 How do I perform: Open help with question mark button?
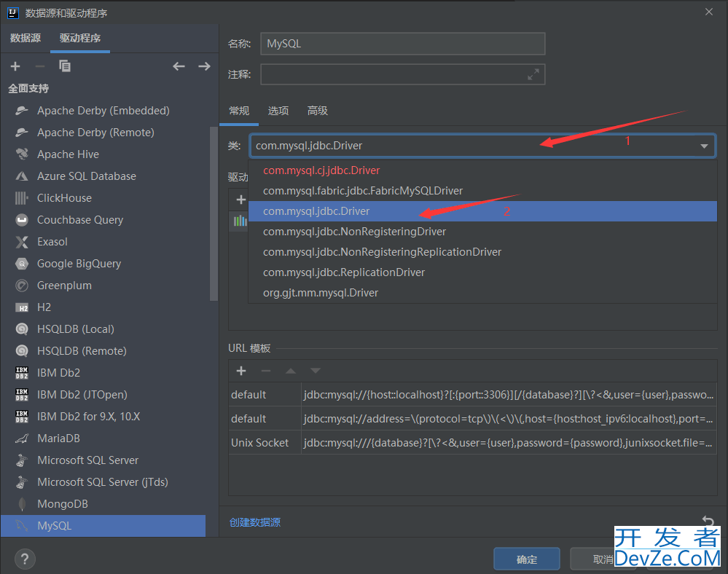tap(25, 559)
